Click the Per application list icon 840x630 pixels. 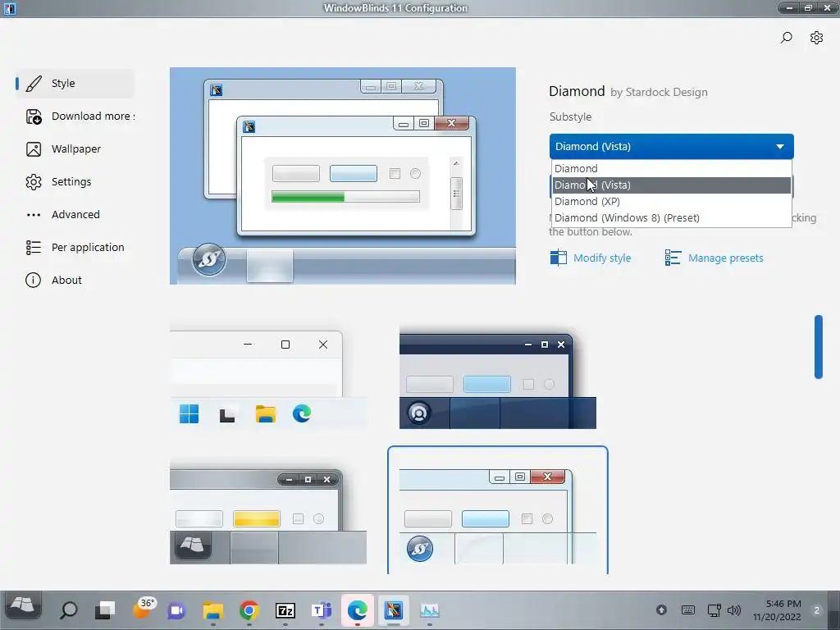click(33, 248)
